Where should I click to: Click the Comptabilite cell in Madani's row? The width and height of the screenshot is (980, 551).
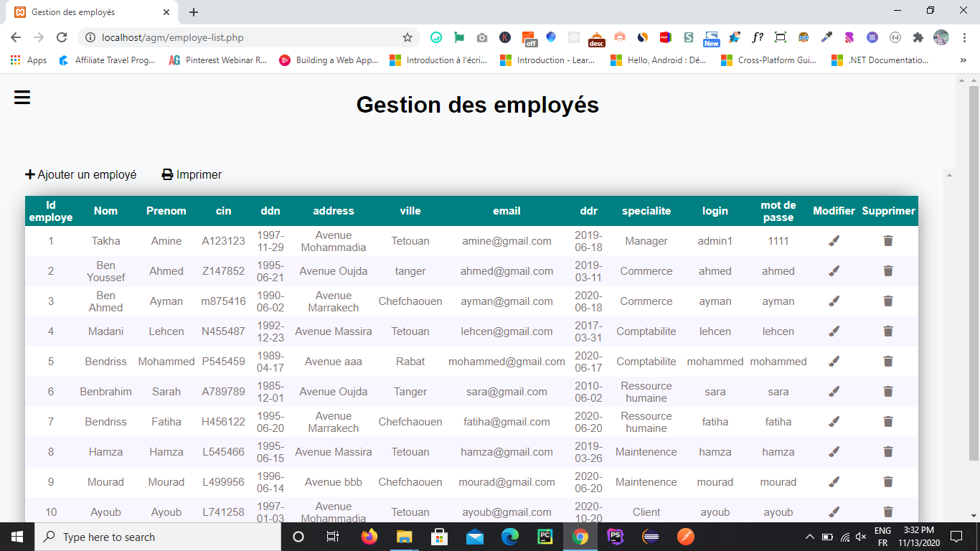tap(646, 331)
